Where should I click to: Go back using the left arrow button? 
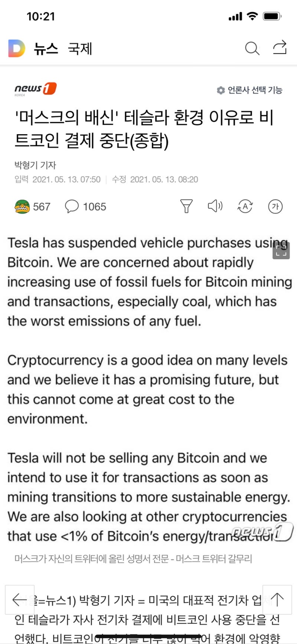20,599
